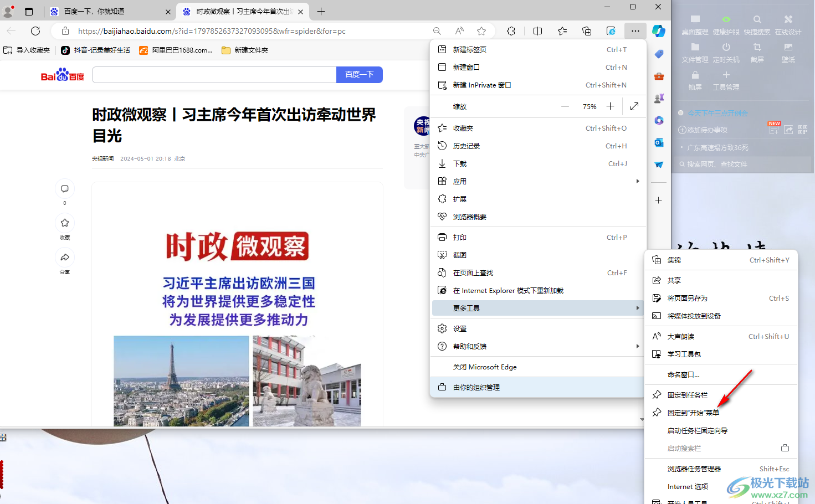This screenshot has height=504, width=815.
Task: Click 由你的组织管理 entry
Action: pos(538,387)
